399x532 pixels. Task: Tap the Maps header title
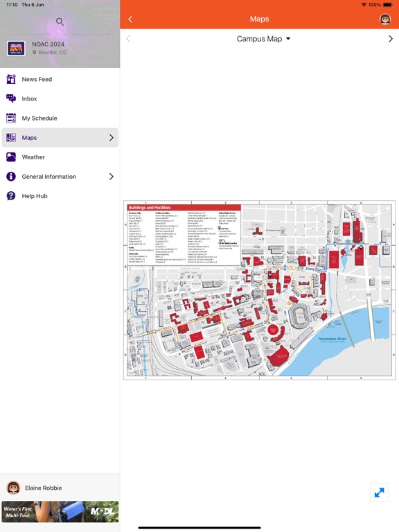click(x=260, y=19)
